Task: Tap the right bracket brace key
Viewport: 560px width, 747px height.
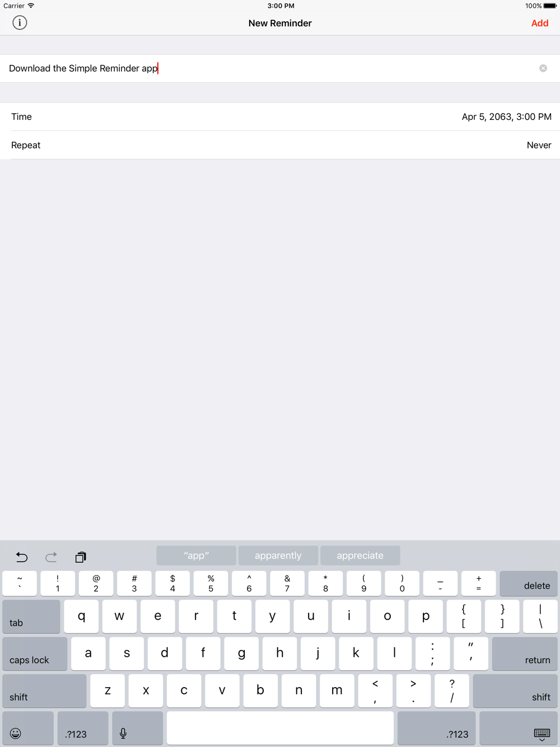Action: pos(502,617)
